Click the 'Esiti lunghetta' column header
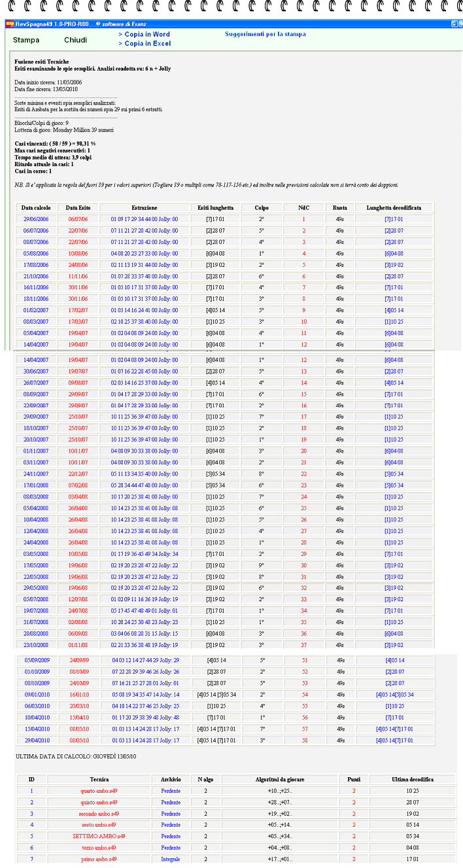The height and width of the screenshot is (868, 463). click(216, 207)
